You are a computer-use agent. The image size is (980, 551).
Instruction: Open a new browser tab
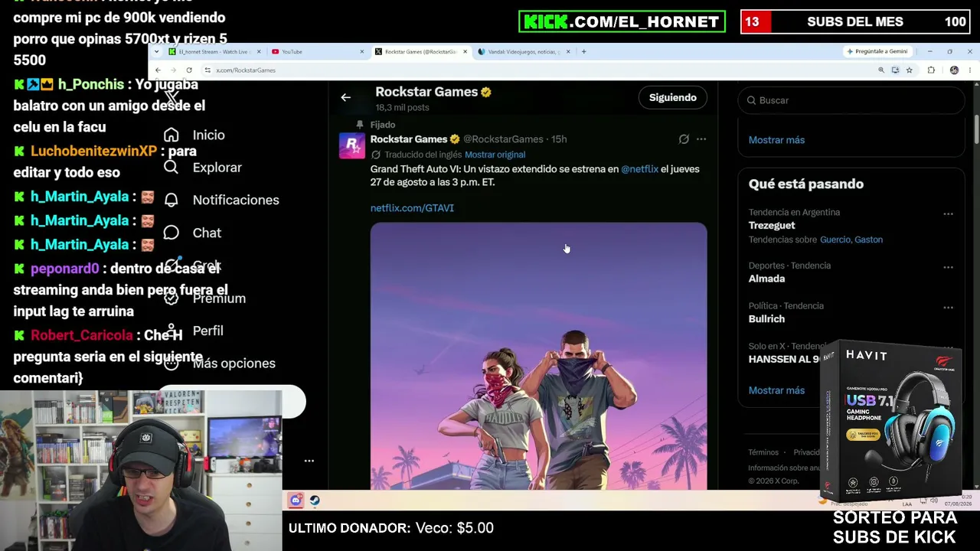[x=583, y=51]
